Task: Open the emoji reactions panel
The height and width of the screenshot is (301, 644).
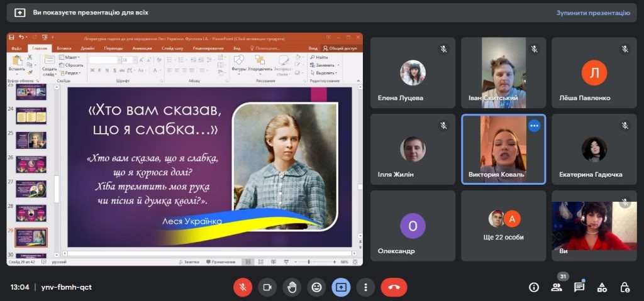Action: (316, 287)
